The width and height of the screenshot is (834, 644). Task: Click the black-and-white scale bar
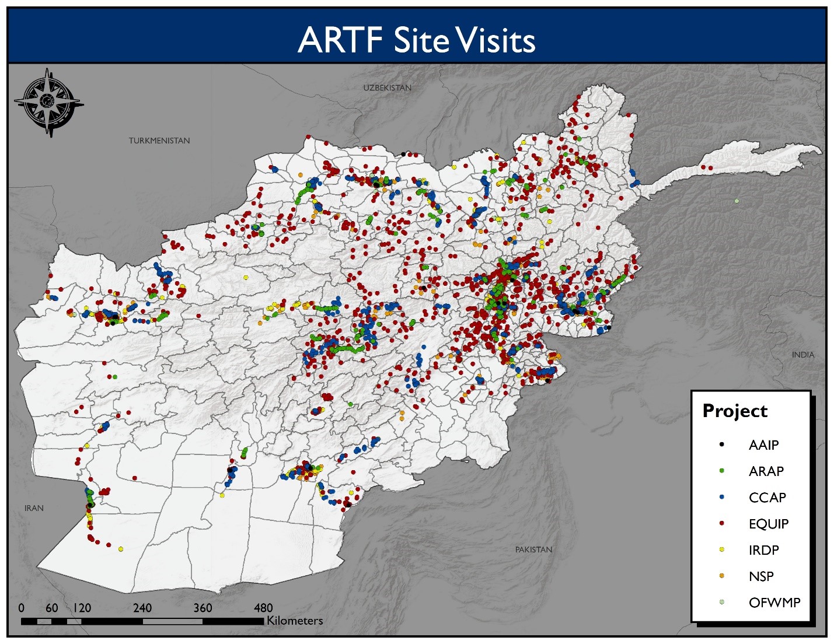pos(142,621)
